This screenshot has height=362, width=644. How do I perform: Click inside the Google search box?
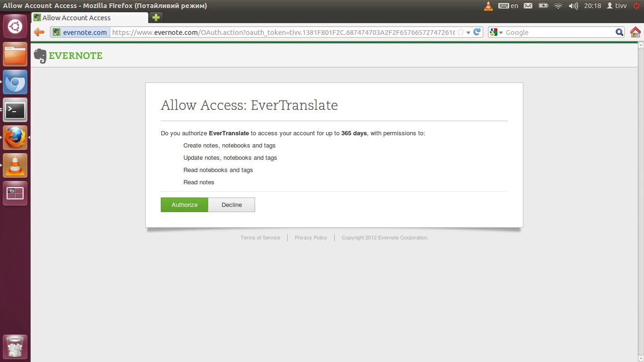click(x=560, y=33)
